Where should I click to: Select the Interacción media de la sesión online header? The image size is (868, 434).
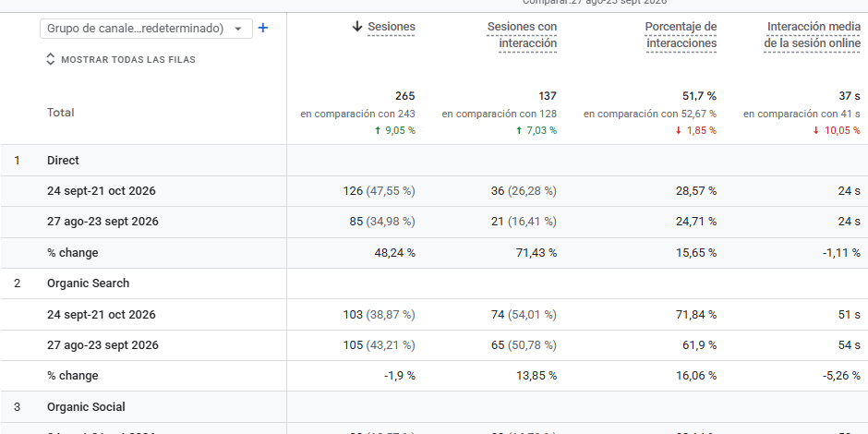point(813,35)
